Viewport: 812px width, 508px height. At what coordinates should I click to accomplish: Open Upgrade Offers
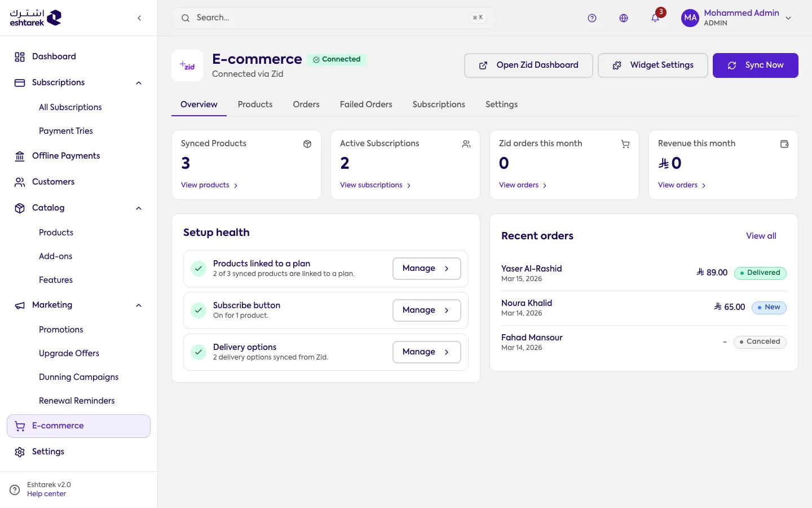69,353
